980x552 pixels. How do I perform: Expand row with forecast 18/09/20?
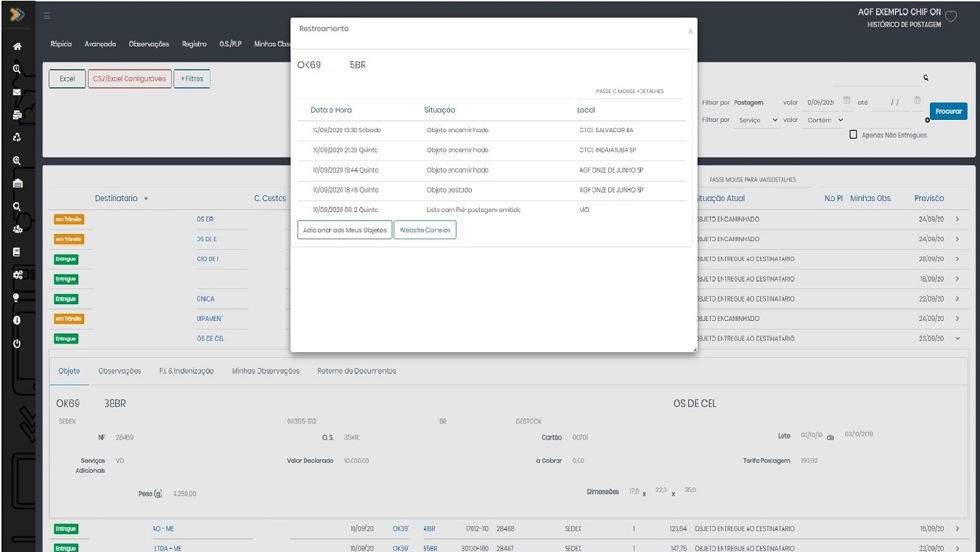957,279
